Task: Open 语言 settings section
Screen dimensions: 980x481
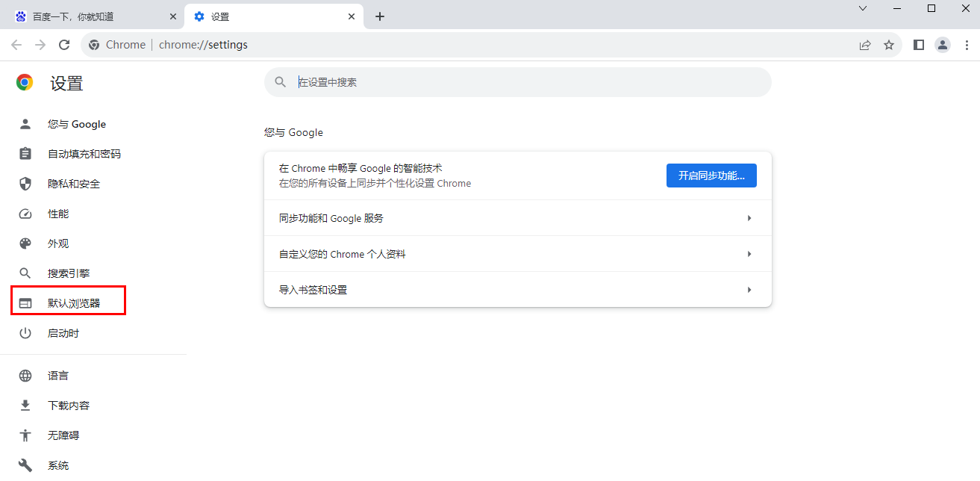Action: (58, 376)
